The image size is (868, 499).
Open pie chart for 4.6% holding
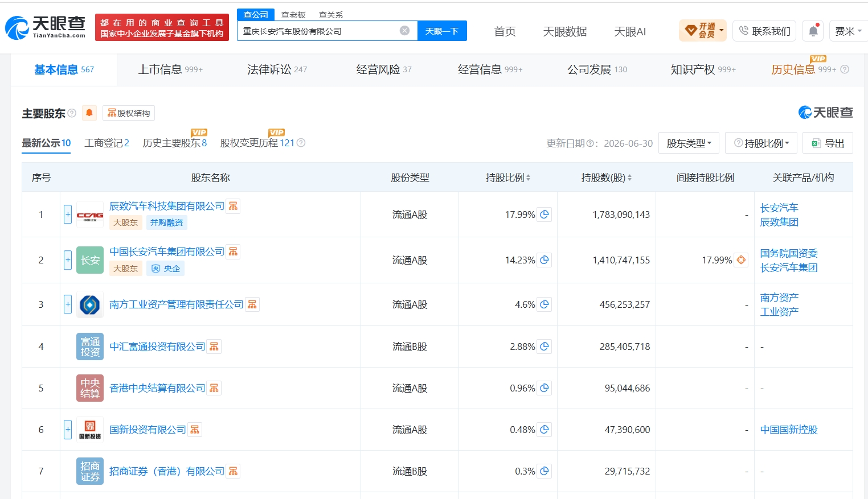[544, 304]
